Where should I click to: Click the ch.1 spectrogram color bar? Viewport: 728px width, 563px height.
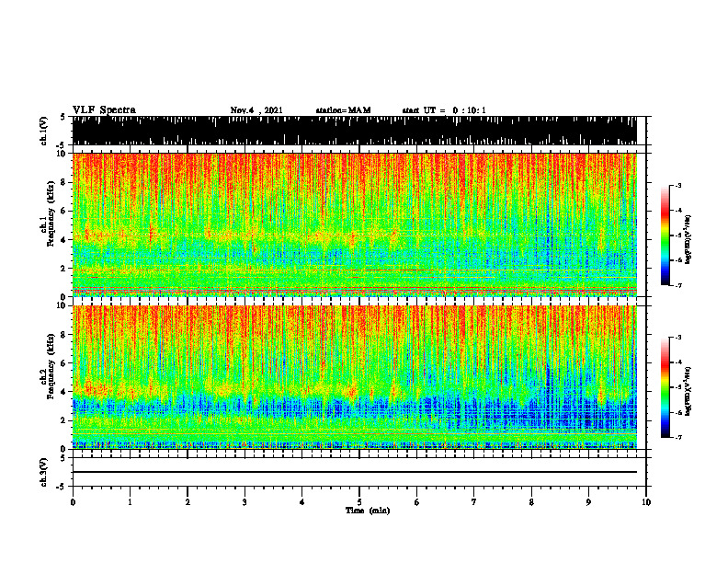tap(665, 236)
